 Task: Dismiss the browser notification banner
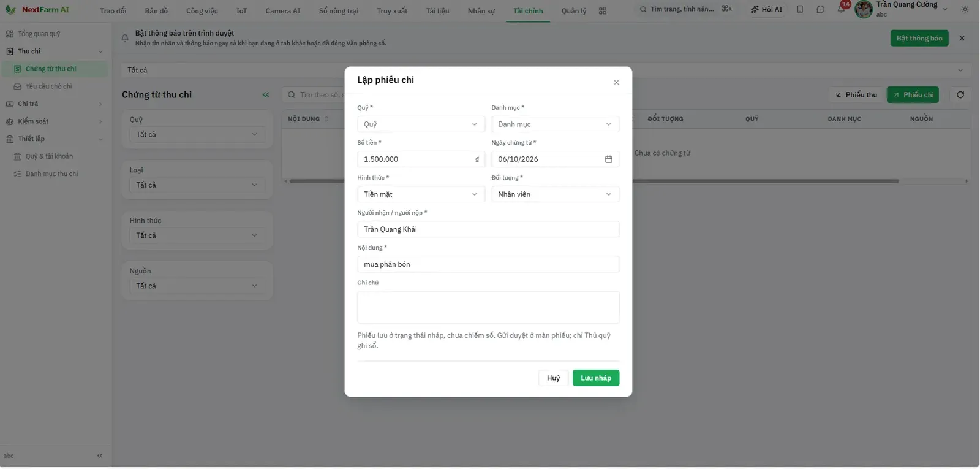click(962, 38)
